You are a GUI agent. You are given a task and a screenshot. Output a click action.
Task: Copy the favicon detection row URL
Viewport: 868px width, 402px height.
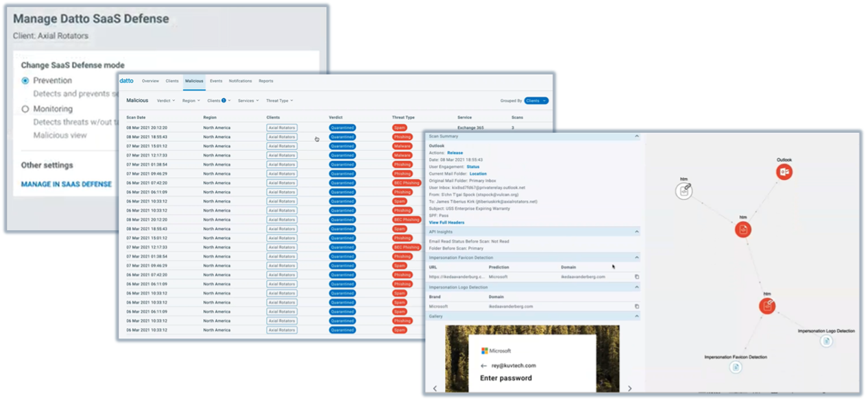[636, 277]
